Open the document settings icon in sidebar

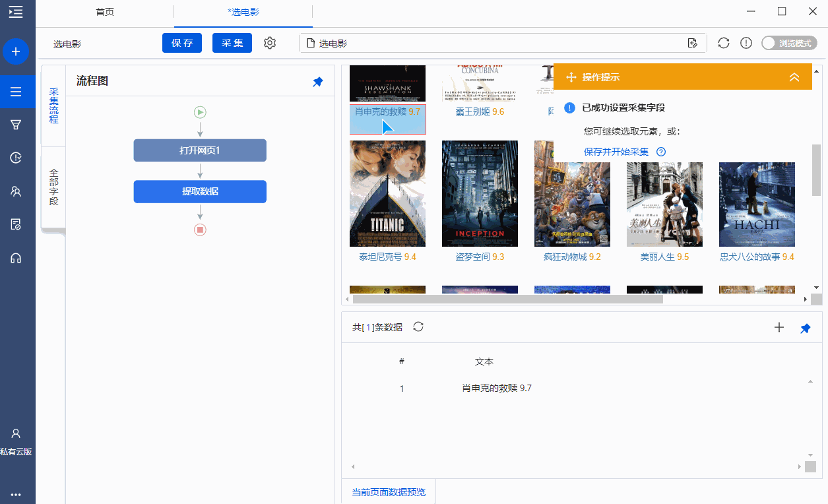[x=16, y=224]
